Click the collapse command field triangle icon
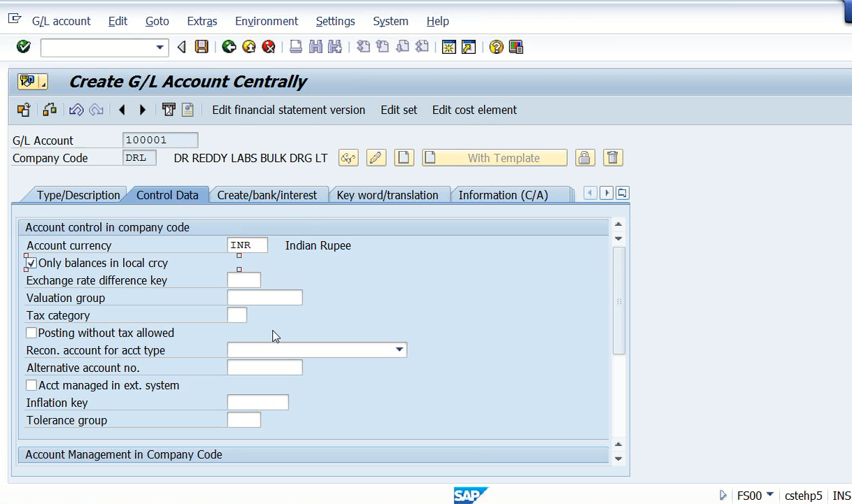 [181, 47]
